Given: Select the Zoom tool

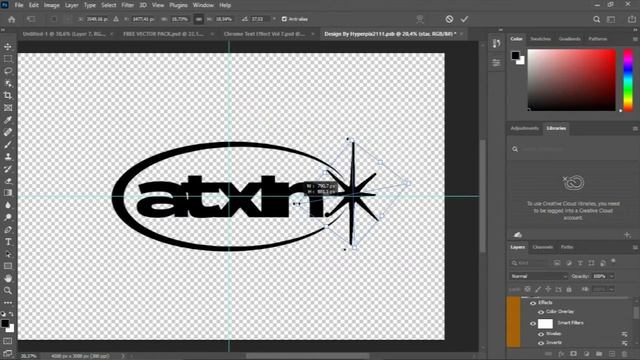Looking at the screenshot, I should pyautogui.click(x=8, y=291).
